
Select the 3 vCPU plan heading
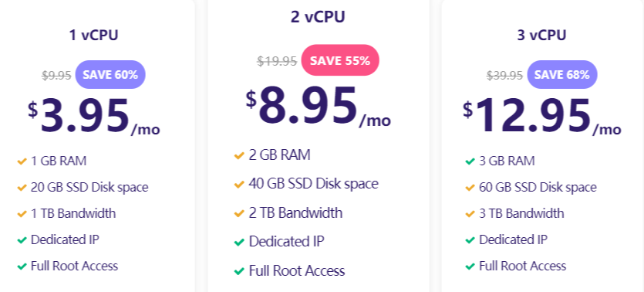(x=541, y=36)
